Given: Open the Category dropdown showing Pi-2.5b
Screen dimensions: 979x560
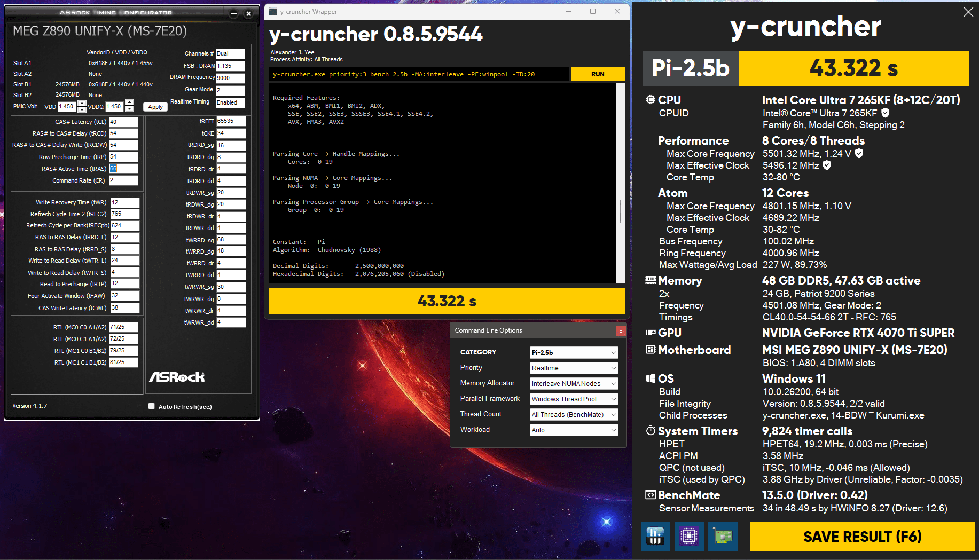Looking at the screenshot, I should (x=574, y=352).
